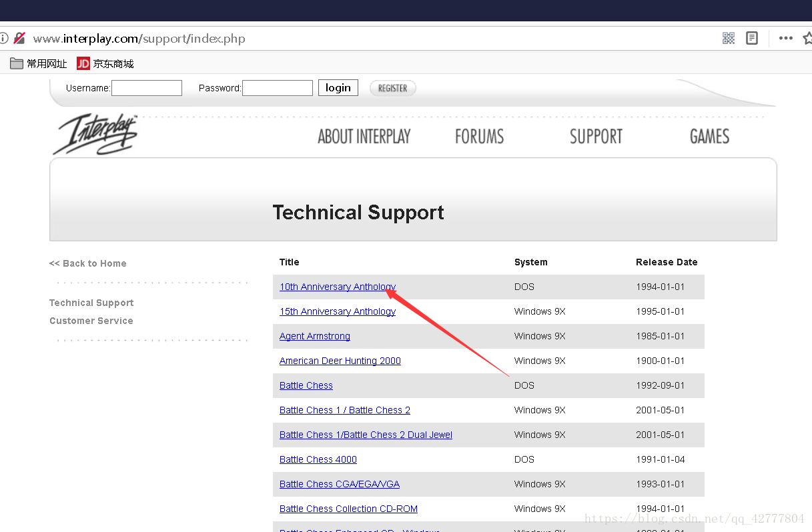
Task: Click the REGISTER button
Action: [x=393, y=88]
